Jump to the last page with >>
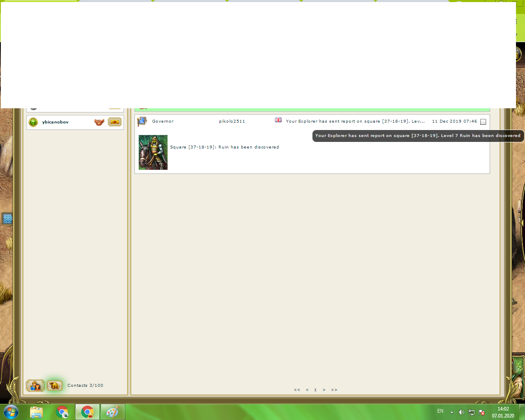 click(334, 390)
